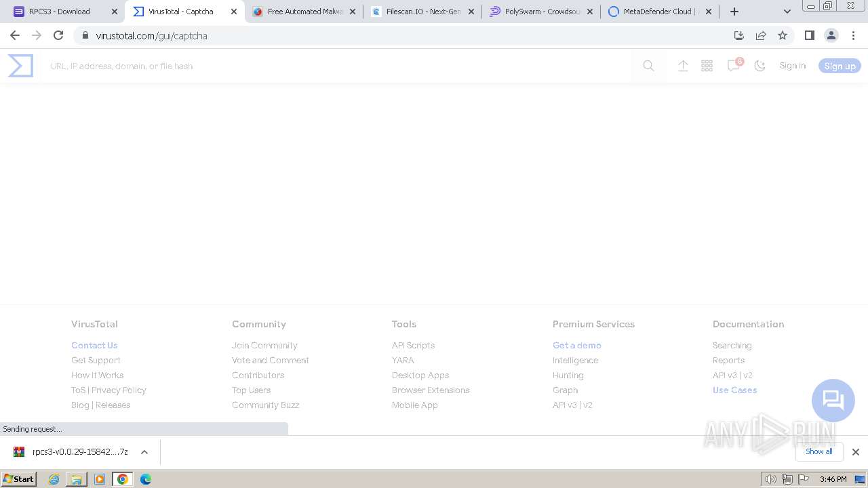The width and height of the screenshot is (868, 488).
Task: Open the Chrome profile avatar
Action: click(831, 35)
